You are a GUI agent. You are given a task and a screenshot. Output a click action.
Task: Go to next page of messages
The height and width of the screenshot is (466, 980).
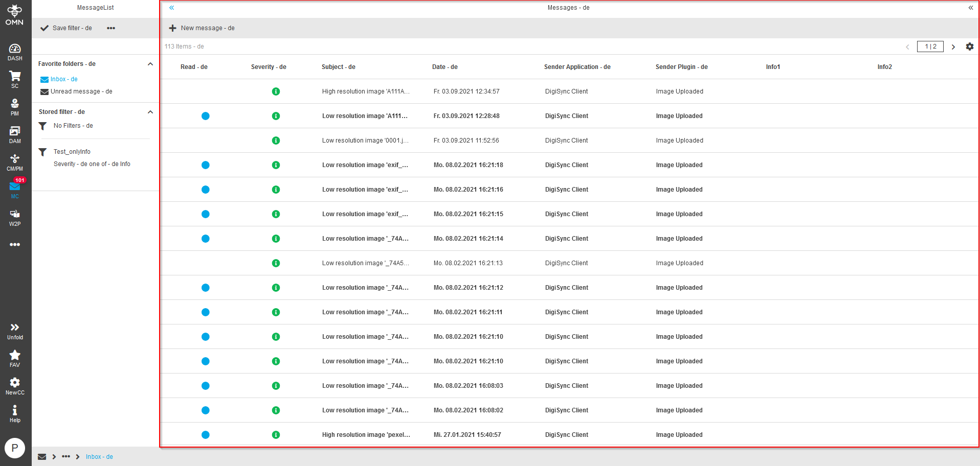point(953,47)
